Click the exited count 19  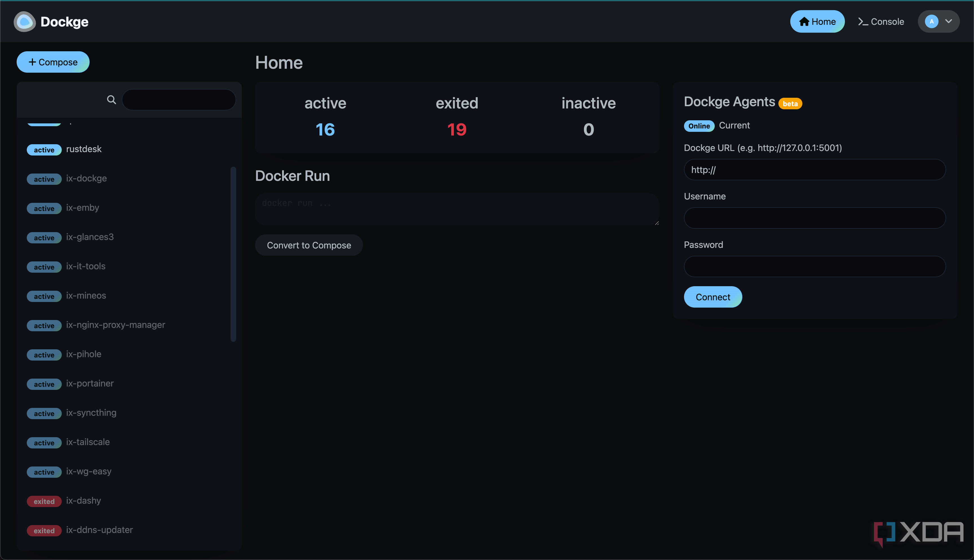click(x=457, y=129)
